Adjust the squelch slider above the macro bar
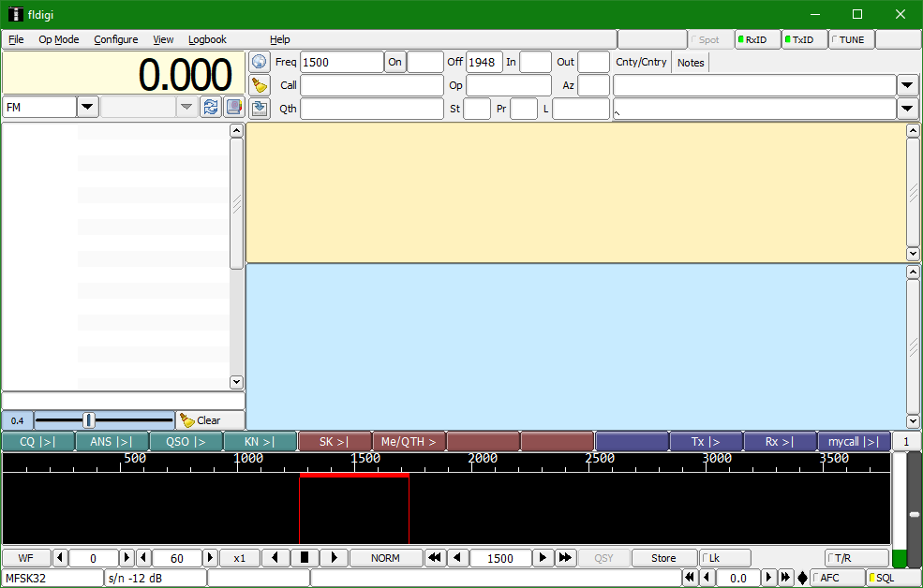 90,419
